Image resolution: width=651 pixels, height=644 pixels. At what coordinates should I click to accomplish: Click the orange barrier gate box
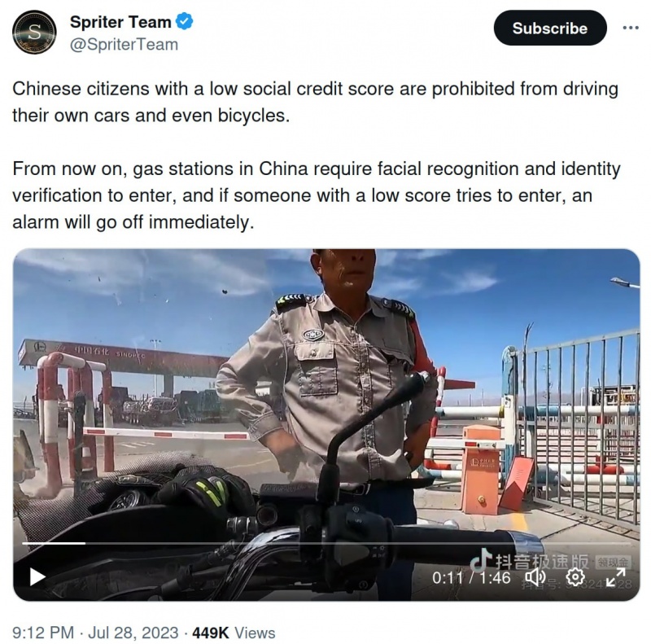(480, 470)
